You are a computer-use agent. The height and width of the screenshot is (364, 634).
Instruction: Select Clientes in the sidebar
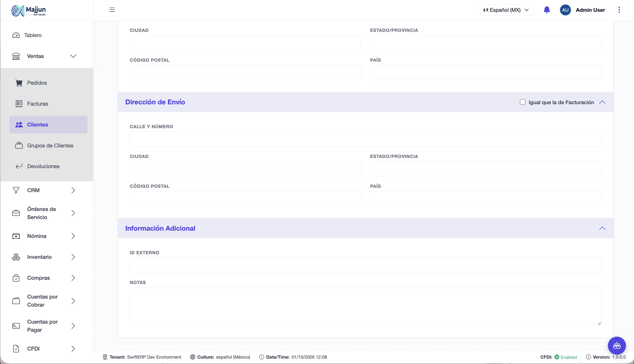pyautogui.click(x=48, y=124)
